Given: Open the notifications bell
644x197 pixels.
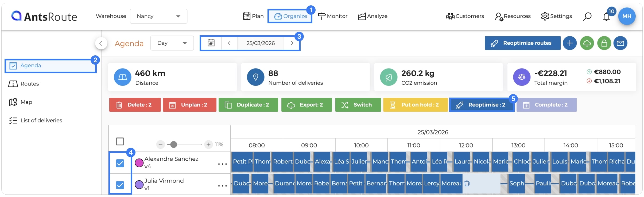Looking at the screenshot, I should [606, 17].
